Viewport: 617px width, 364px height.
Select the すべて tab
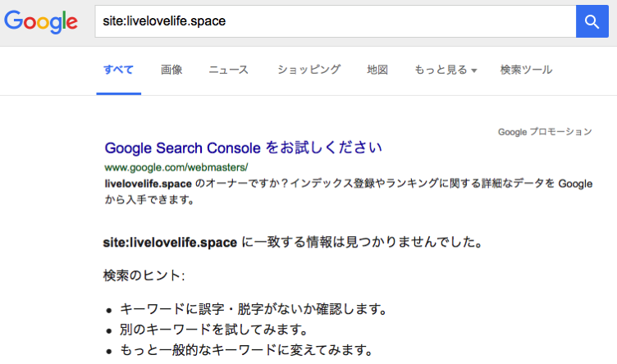pyautogui.click(x=118, y=70)
